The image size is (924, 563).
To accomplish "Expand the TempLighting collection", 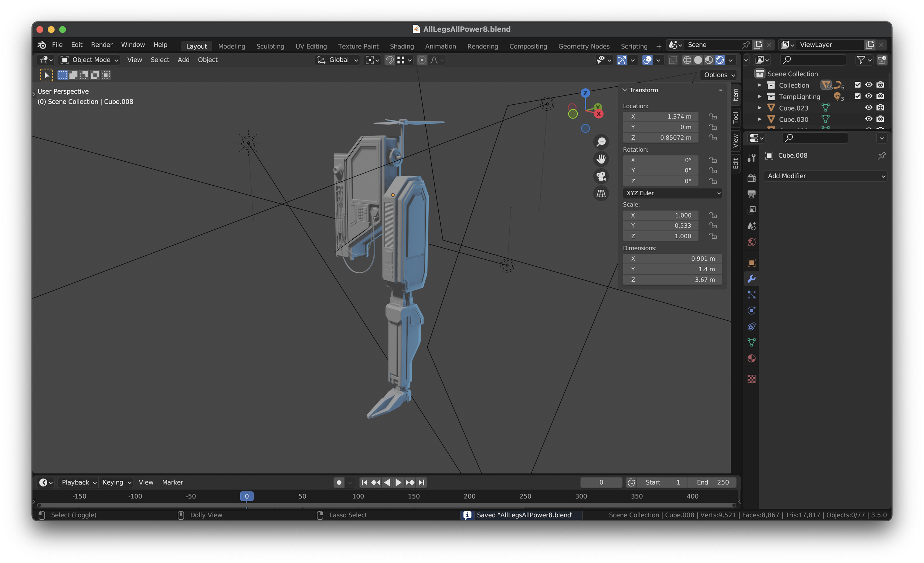I will point(760,97).
